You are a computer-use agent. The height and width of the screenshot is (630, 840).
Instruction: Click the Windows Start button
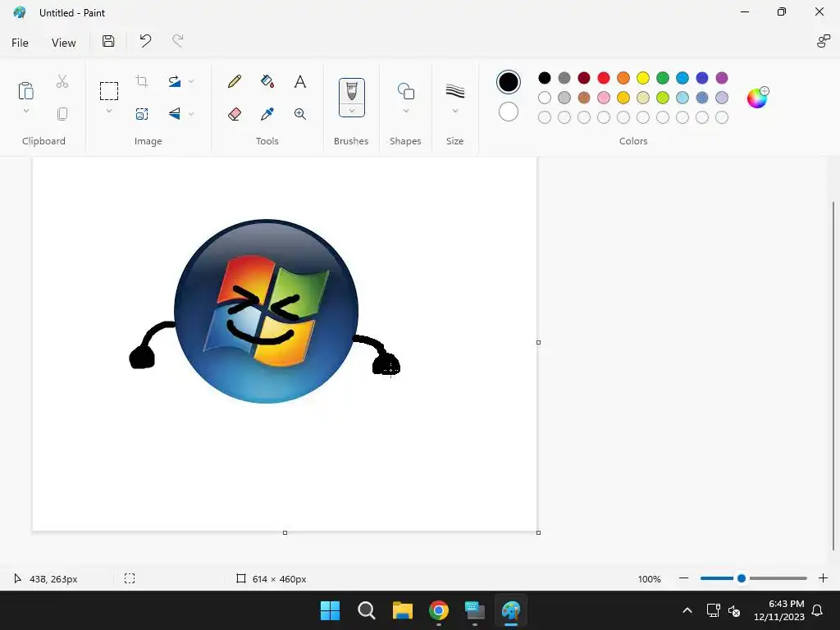[x=330, y=610]
